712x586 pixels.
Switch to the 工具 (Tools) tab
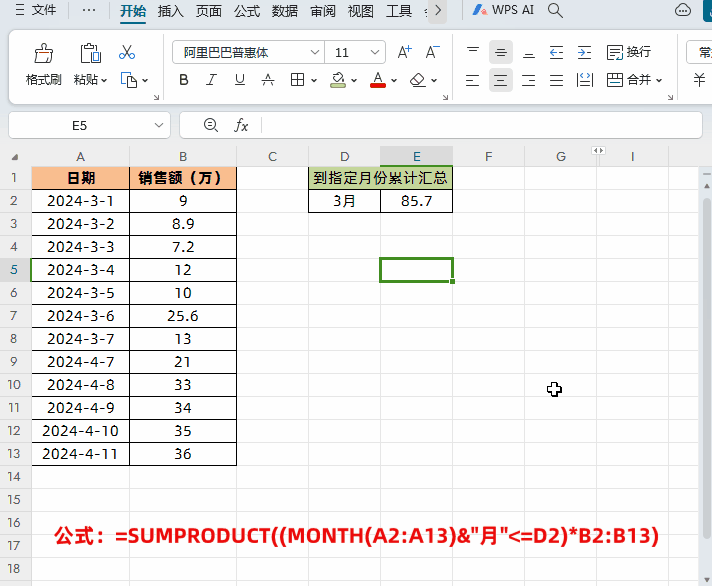pyautogui.click(x=399, y=10)
